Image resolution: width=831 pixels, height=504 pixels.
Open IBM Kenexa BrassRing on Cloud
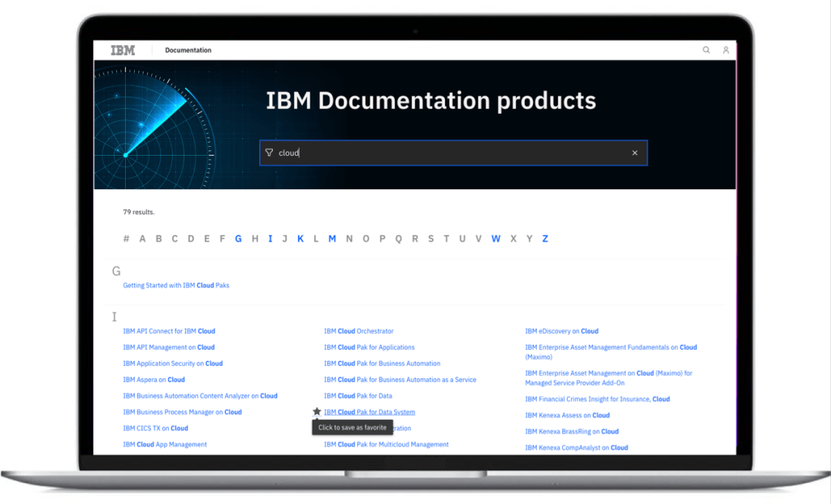click(x=571, y=432)
